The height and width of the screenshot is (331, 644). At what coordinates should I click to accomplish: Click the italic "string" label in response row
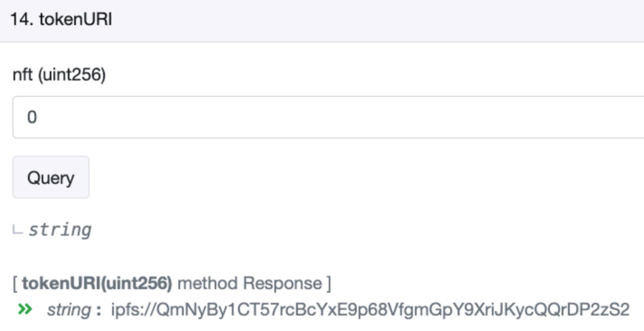[69, 310]
